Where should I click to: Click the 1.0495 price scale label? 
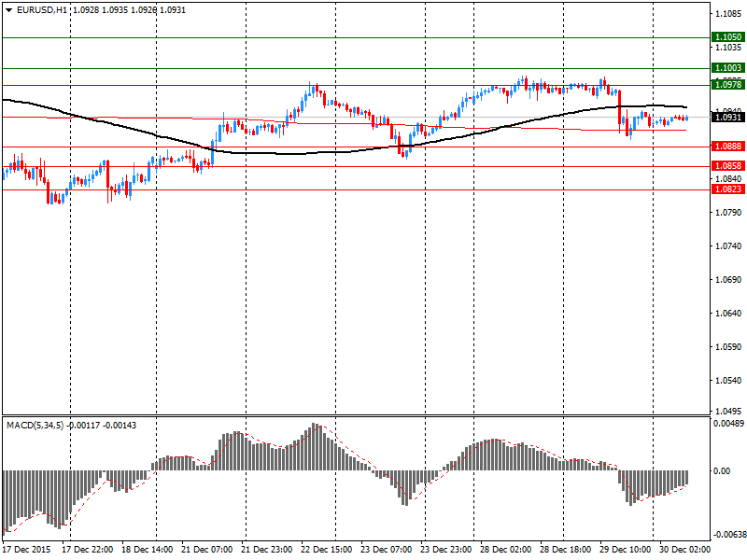click(729, 411)
